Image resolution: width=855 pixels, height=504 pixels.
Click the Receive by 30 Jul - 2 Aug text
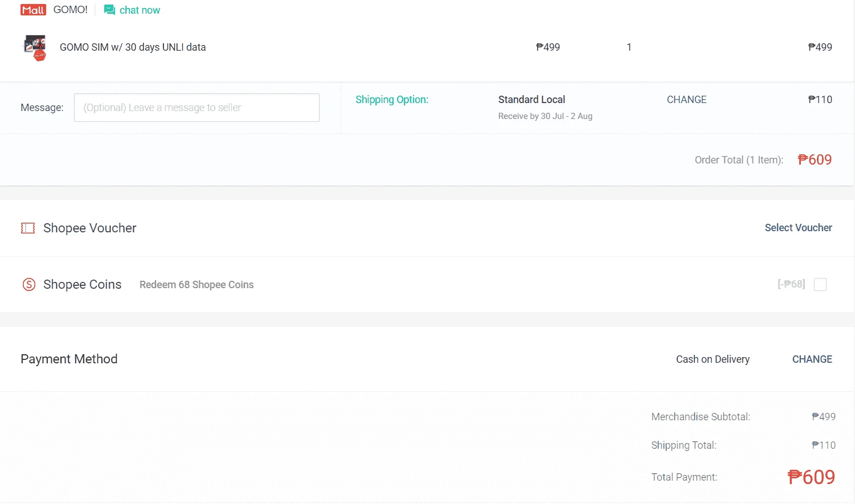(545, 116)
